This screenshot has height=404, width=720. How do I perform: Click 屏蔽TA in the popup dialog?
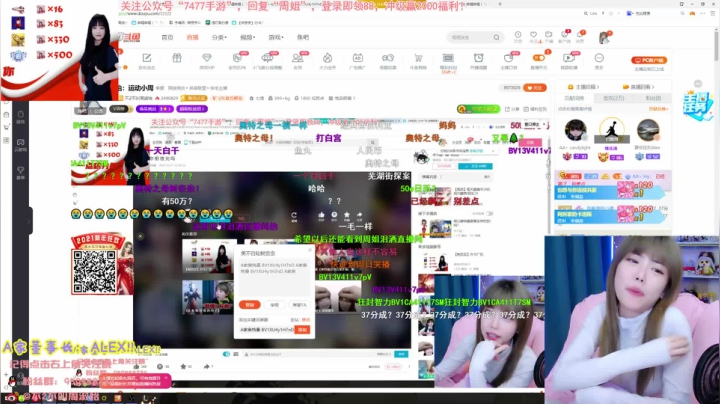pos(299,305)
